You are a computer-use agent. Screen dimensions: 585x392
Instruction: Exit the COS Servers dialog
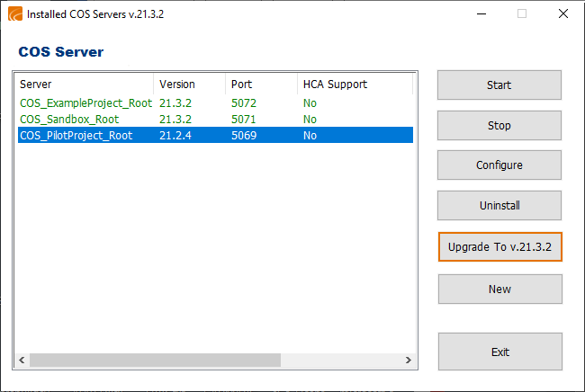click(x=499, y=352)
